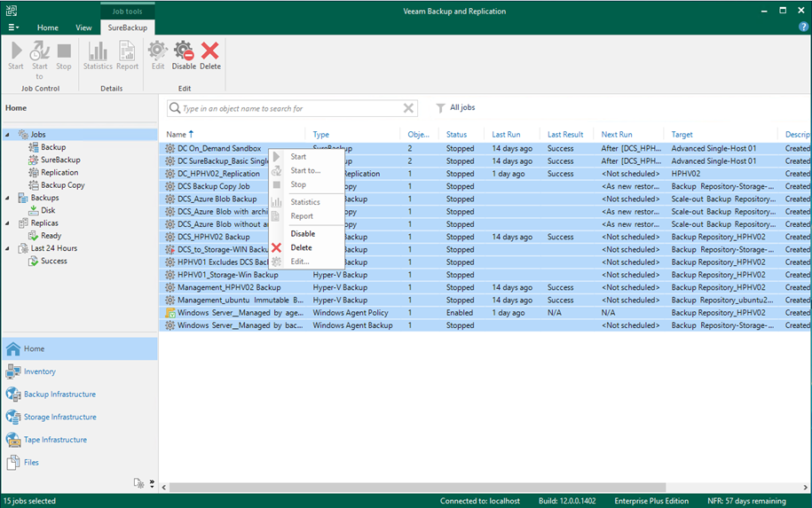Viewport: 812px width, 508px height.
Task: Select the Success node under Last 24 Hours
Action: (x=54, y=261)
